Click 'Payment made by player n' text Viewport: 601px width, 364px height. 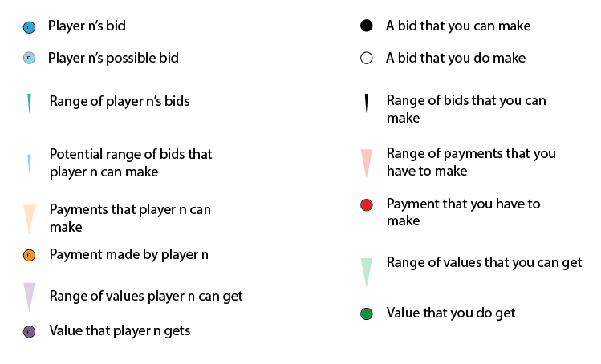(128, 254)
